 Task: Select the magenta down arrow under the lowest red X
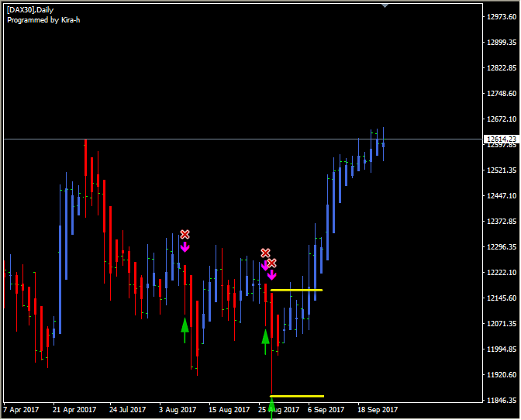tap(272, 274)
